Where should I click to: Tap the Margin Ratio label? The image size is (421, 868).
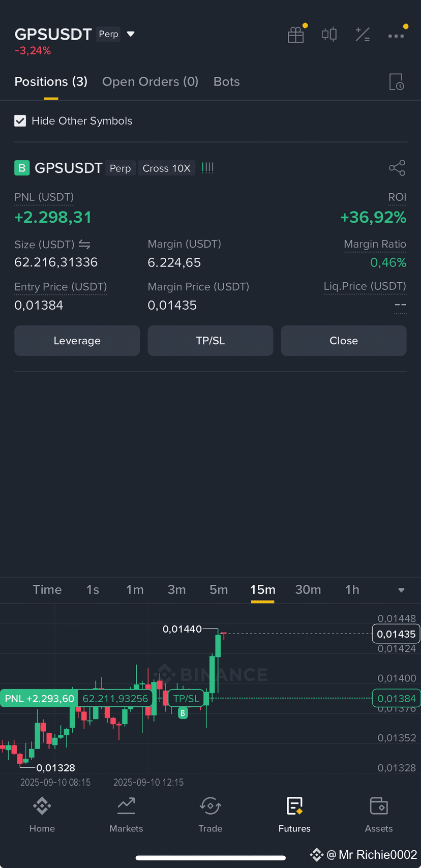(x=375, y=245)
